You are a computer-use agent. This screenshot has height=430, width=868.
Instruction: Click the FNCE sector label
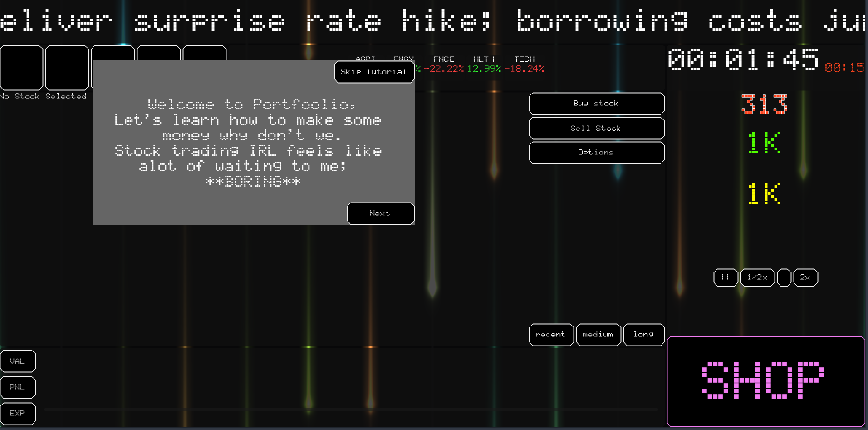pyautogui.click(x=444, y=59)
